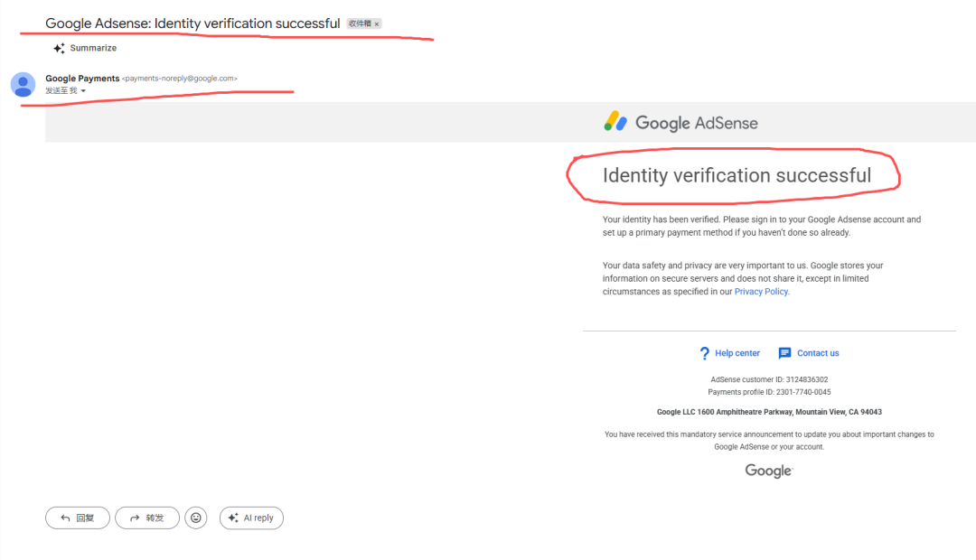This screenshot has height=560, width=976.
Task: Click the Google Payments sender name
Action: click(82, 79)
